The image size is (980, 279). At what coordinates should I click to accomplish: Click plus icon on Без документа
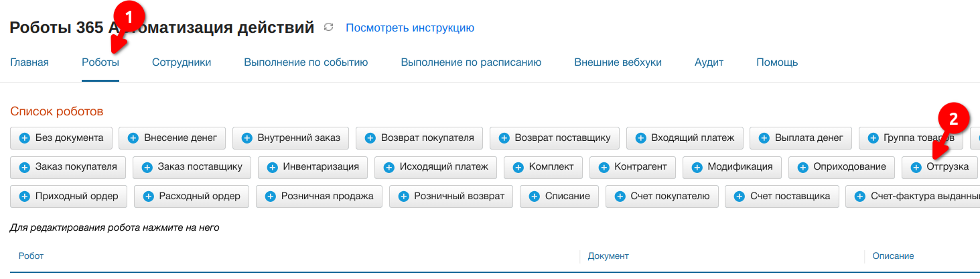(x=25, y=138)
